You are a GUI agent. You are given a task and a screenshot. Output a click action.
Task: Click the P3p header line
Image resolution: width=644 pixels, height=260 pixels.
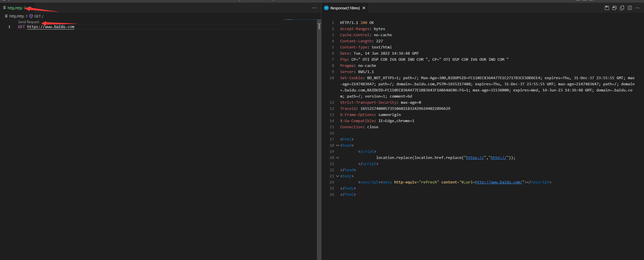point(424,60)
